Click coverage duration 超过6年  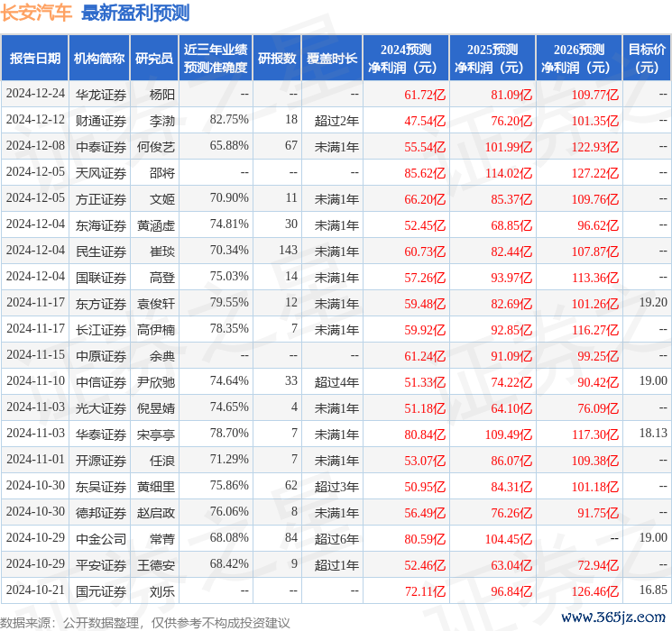(336, 539)
